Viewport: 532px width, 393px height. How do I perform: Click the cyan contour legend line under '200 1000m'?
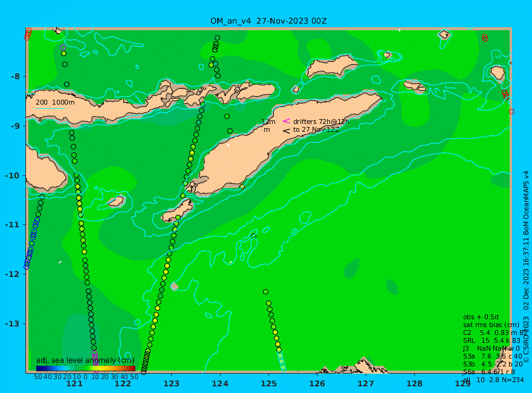coord(50,109)
